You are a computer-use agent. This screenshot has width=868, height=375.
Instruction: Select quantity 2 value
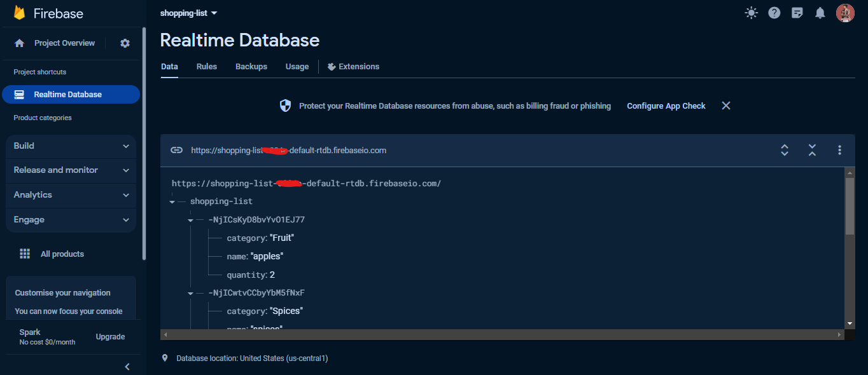pyautogui.click(x=272, y=275)
